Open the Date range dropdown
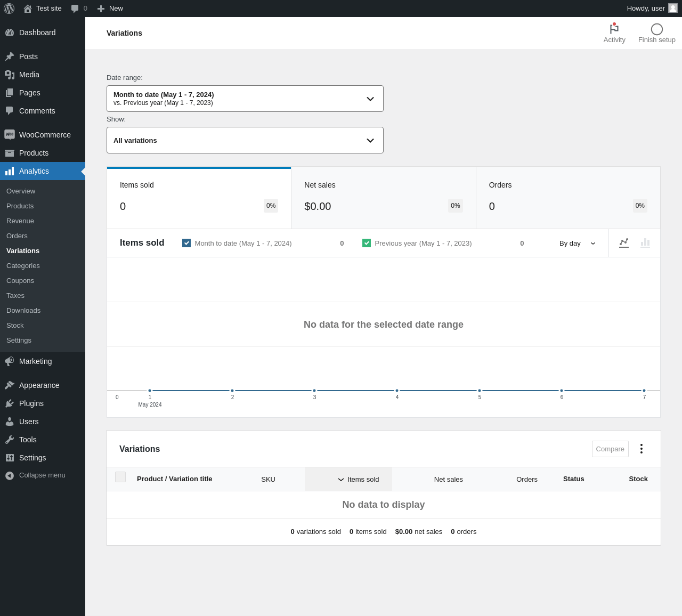This screenshot has height=616, width=682. [245, 99]
